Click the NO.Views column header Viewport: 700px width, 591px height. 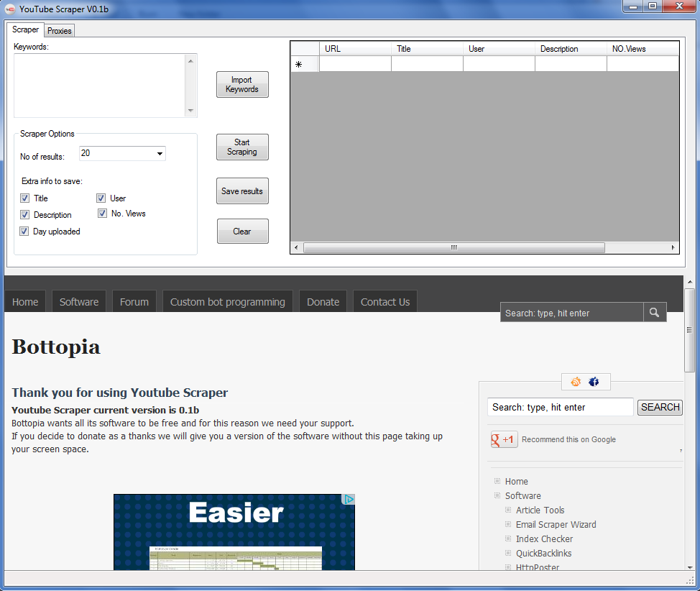pos(643,49)
